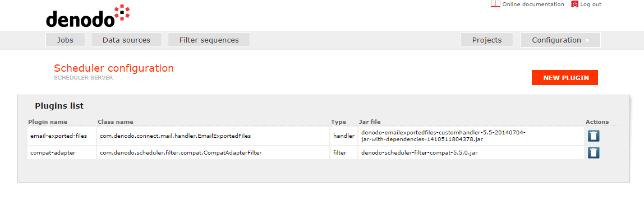644x205 pixels.
Task: Click the Type column header
Action: 339,122
